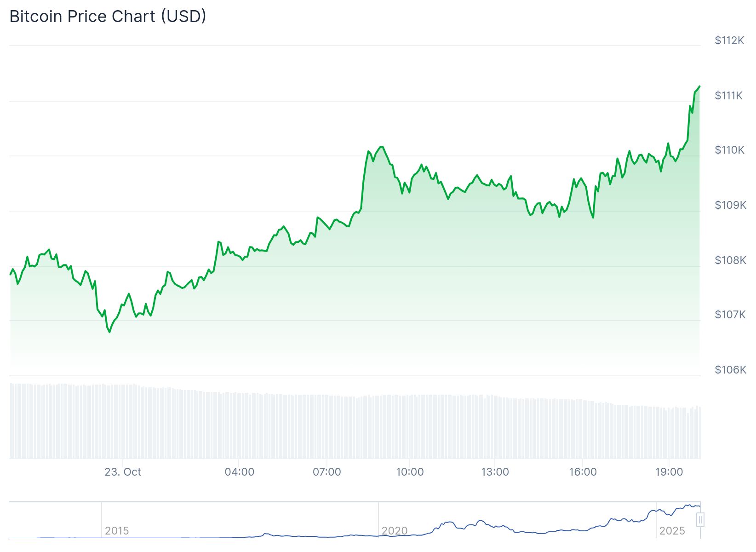Click the 2015 label in the navigator
This screenshot has width=756, height=552.
point(117,531)
